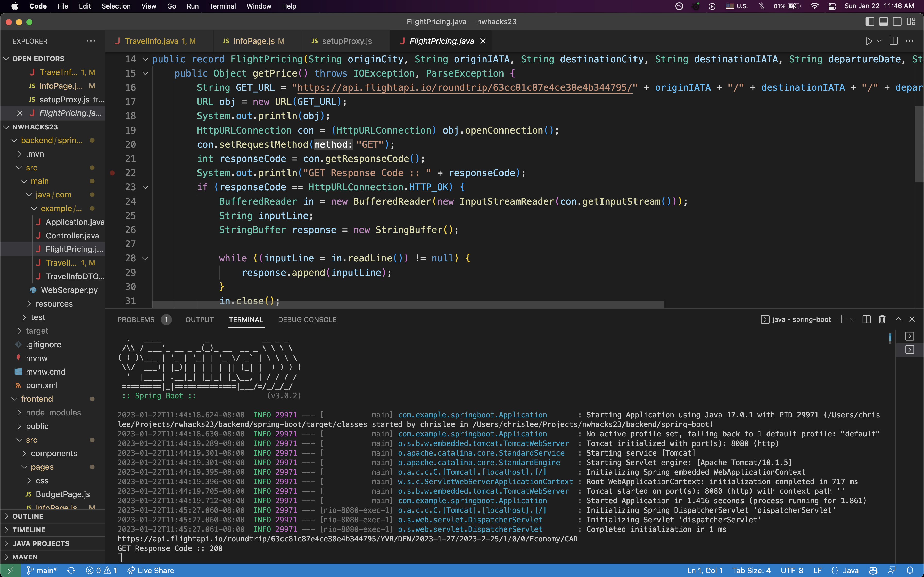924x577 pixels.
Task: Expand the OUTLINE section
Action: (x=28, y=516)
